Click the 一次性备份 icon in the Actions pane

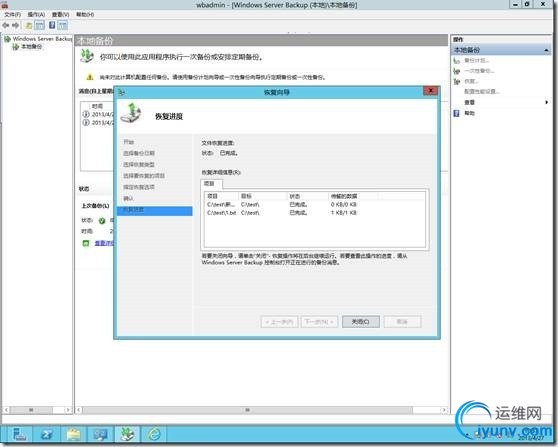click(457, 71)
